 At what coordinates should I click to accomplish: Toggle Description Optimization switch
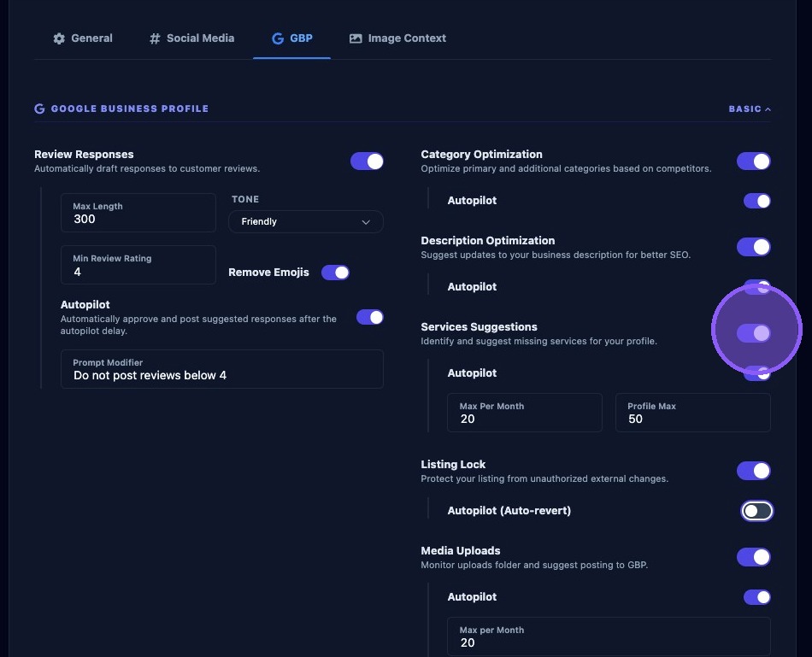754,247
